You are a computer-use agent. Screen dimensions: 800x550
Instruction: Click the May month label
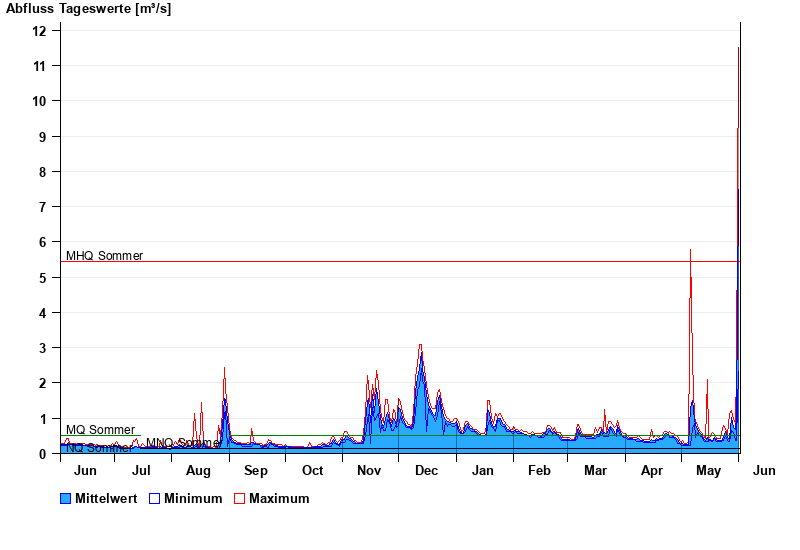pyautogui.click(x=709, y=471)
